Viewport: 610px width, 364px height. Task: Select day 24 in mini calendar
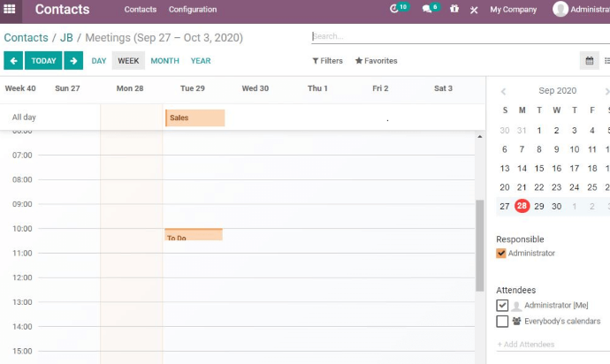tap(575, 187)
